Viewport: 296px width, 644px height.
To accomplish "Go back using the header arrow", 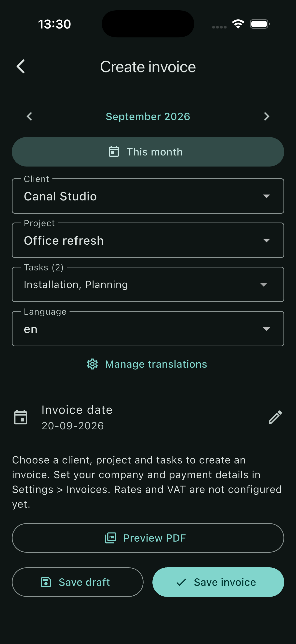I will 21,67.
